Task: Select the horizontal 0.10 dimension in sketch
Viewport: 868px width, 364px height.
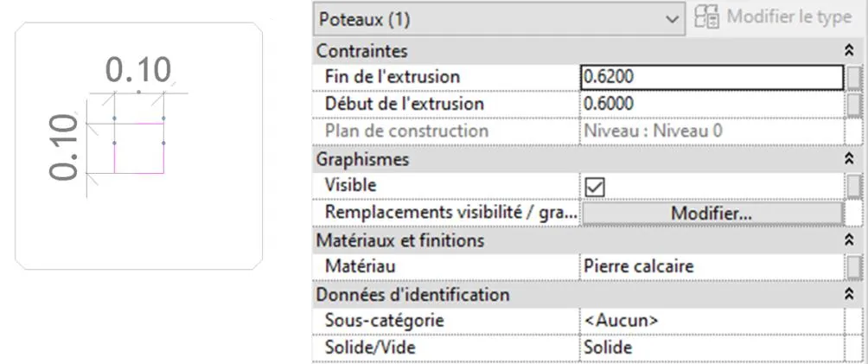Action: [x=138, y=71]
